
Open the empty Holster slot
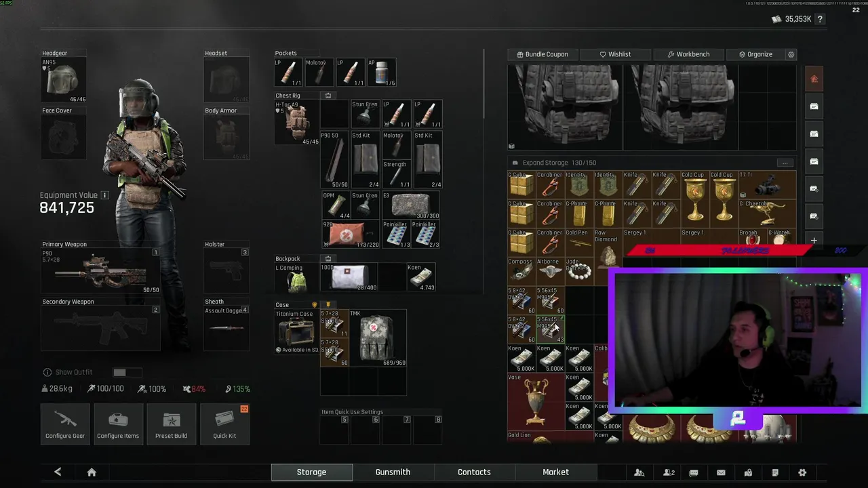226,271
